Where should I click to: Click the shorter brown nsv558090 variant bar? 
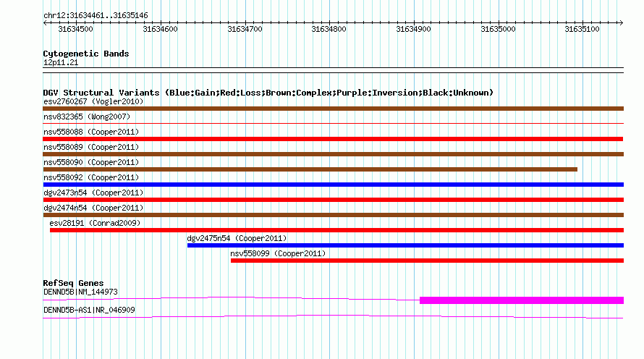click(x=310, y=169)
